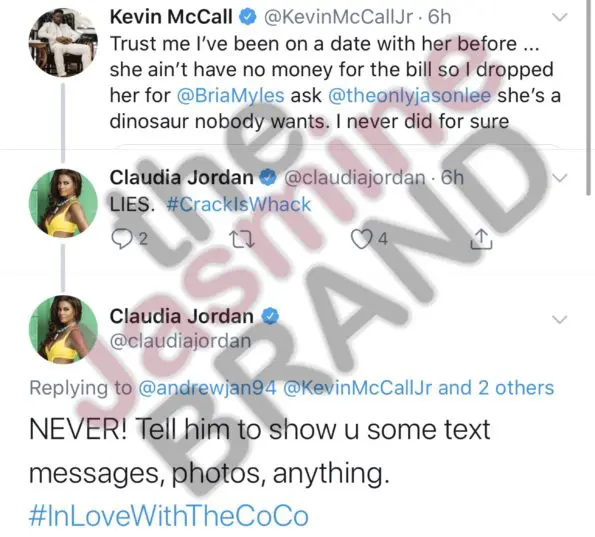This screenshot has width=595, height=537.
Task: Click 'and 2 others' in replying-to line
Action: (x=496, y=388)
